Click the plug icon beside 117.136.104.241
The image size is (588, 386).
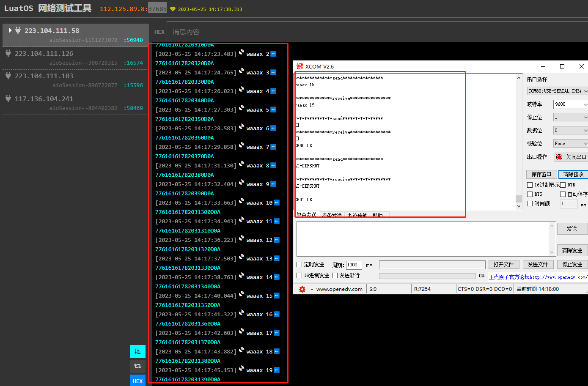8,98
